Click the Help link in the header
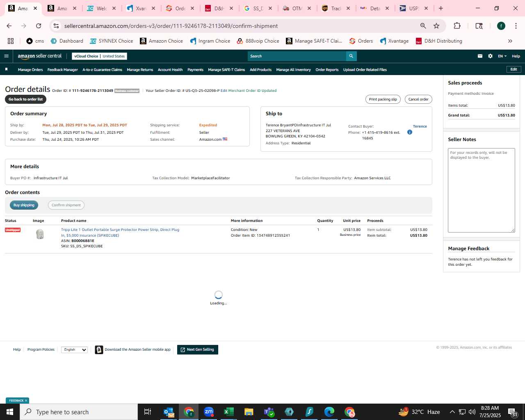 pos(516,56)
